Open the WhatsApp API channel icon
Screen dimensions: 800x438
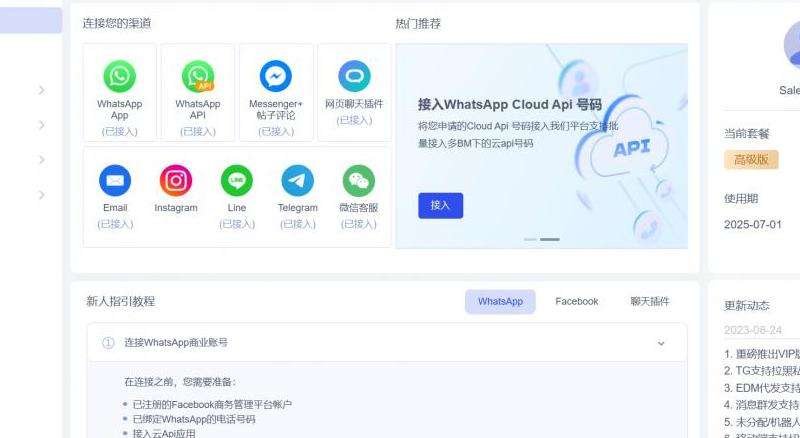pos(198,76)
